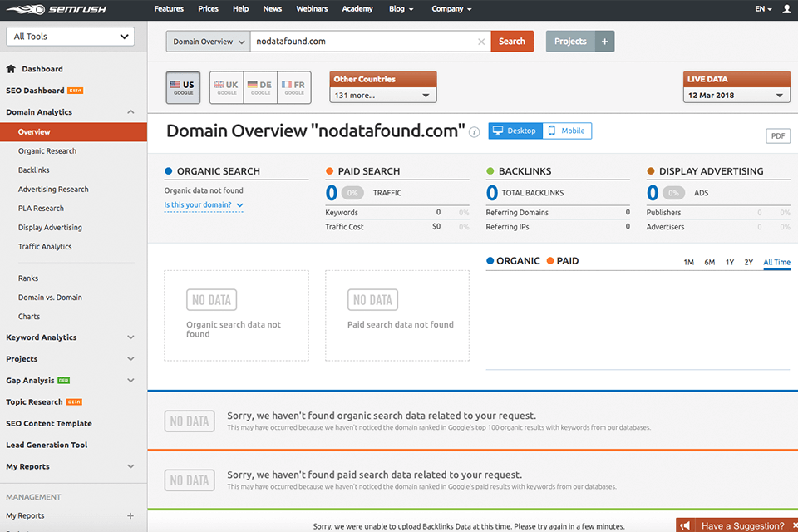Open the All Tools dropdown

70,37
